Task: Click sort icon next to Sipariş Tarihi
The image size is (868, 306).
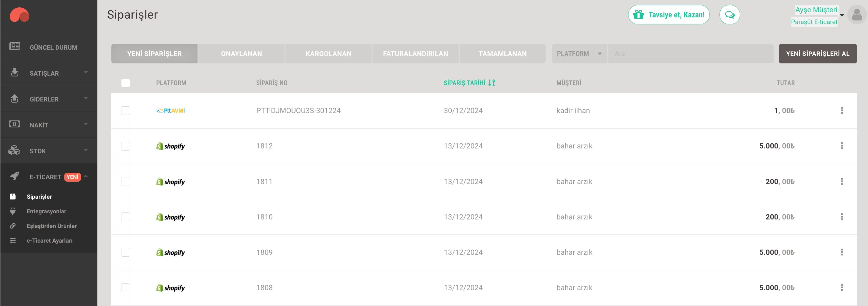Action: click(x=492, y=83)
